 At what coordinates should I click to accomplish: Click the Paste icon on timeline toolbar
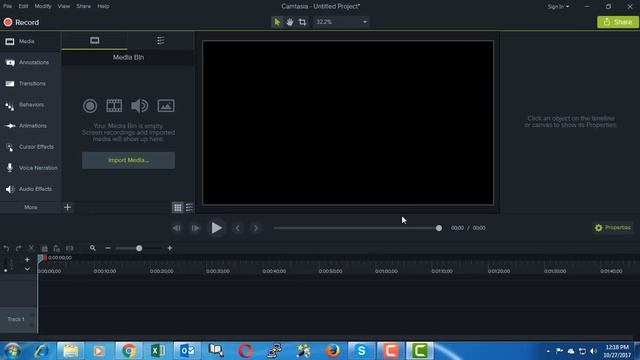[x=57, y=248]
